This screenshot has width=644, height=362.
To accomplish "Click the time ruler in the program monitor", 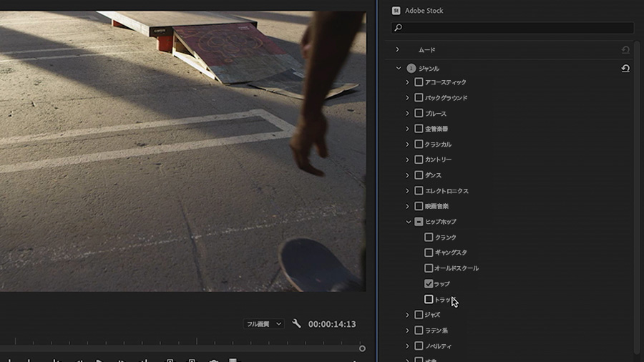I will tap(182, 341).
